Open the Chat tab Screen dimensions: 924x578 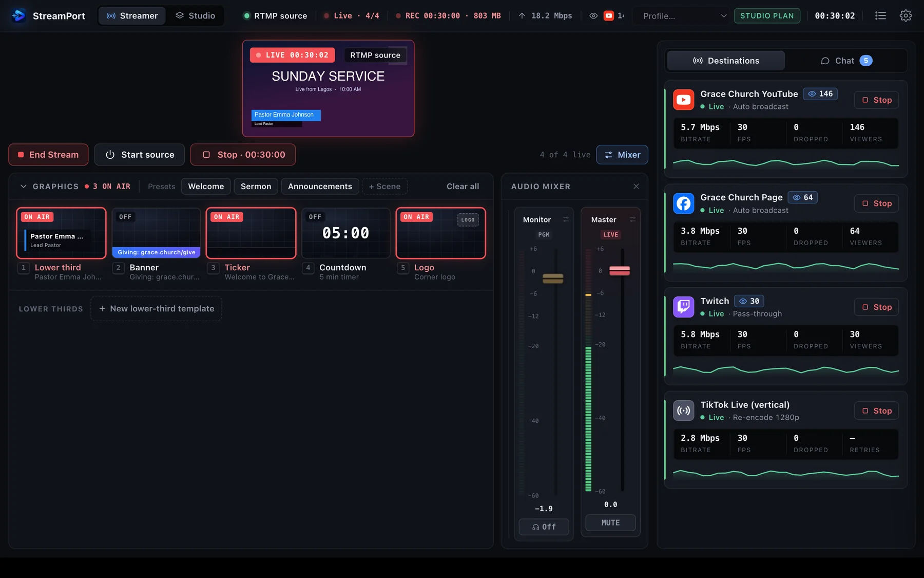tap(846, 61)
